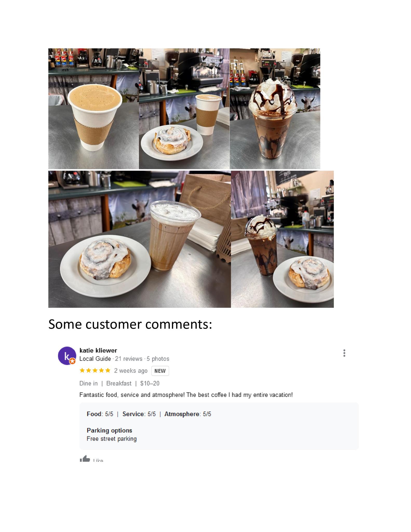Click the Parking options label
Viewport: 411px width, 532px height.
pyautogui.click(x=109, y=430)
